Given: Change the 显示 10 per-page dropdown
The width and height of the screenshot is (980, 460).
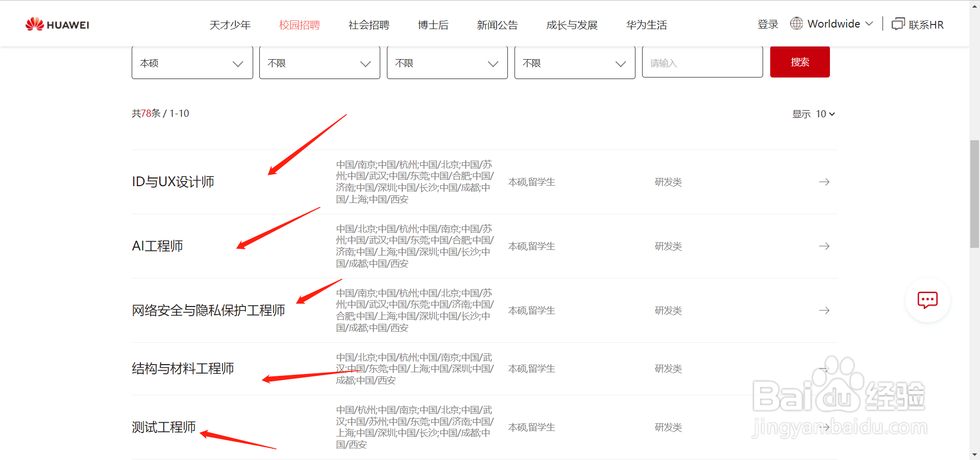Looking at the screenshot, I should pyautogui.click(x=825, y=114).
